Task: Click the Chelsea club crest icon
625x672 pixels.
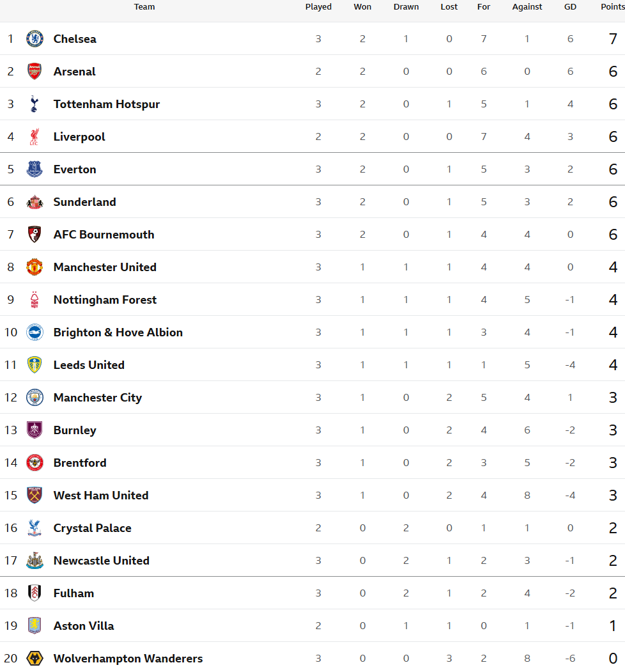Action: (x=35, y=38)
